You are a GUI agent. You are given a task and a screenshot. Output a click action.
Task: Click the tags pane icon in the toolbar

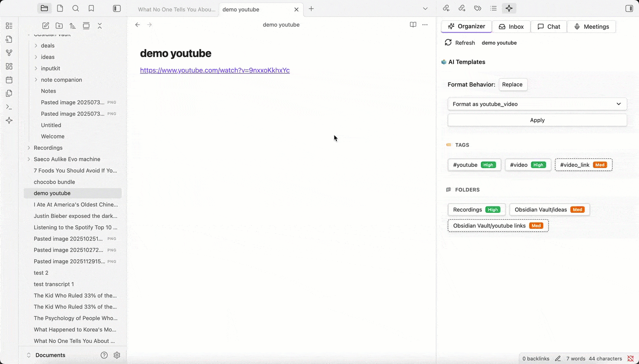tap(478, 8)
